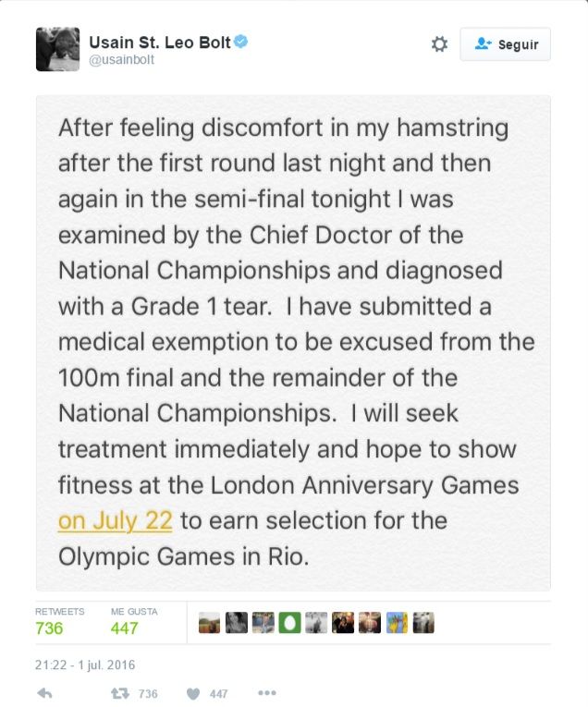
Task: Retweet this tweet using the retweet icon
Action: tap(119, 693)
